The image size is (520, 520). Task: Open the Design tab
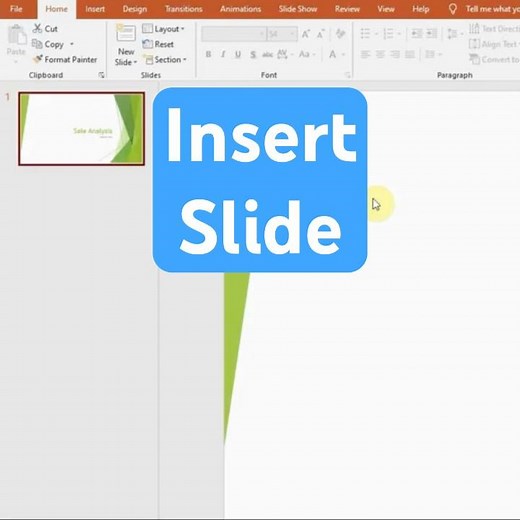click(135, 9)
